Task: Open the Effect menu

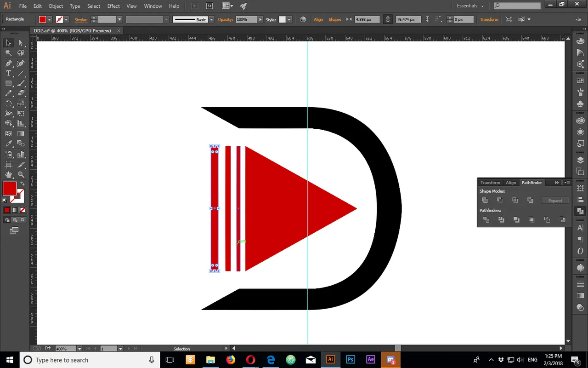Action: 113,6
